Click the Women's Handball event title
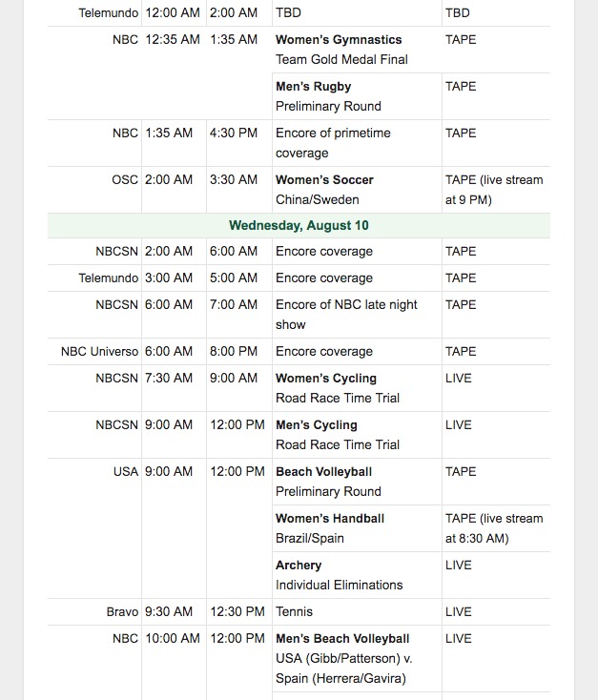This screenshot has width=598, height=700. pos(330,518)
